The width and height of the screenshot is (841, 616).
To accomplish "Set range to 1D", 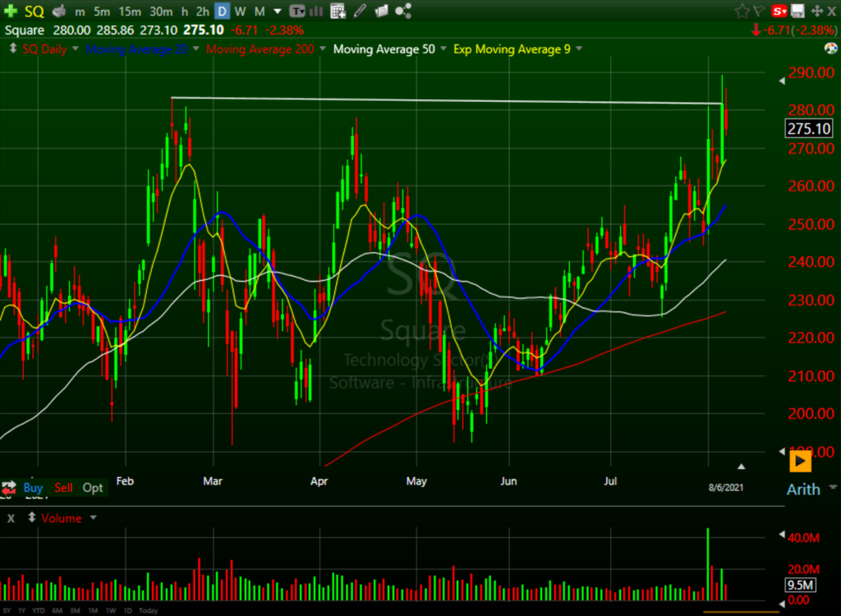I will [x=127, y=610].
